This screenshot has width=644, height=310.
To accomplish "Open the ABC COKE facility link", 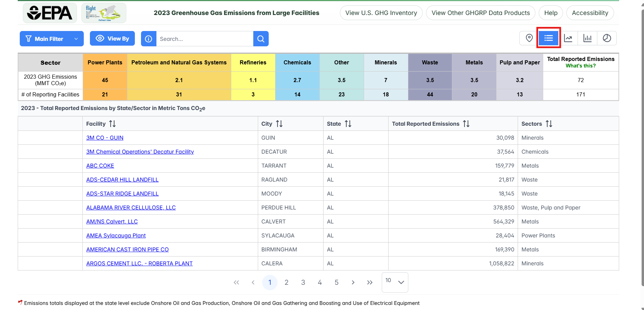I will click(x=100, y=166).
